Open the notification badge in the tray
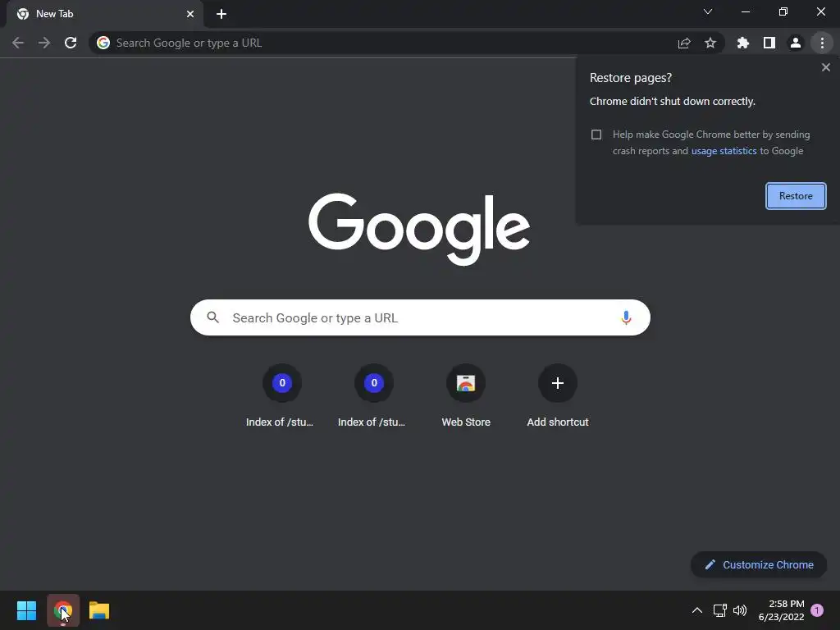840x630 pixels. [817, 610]
